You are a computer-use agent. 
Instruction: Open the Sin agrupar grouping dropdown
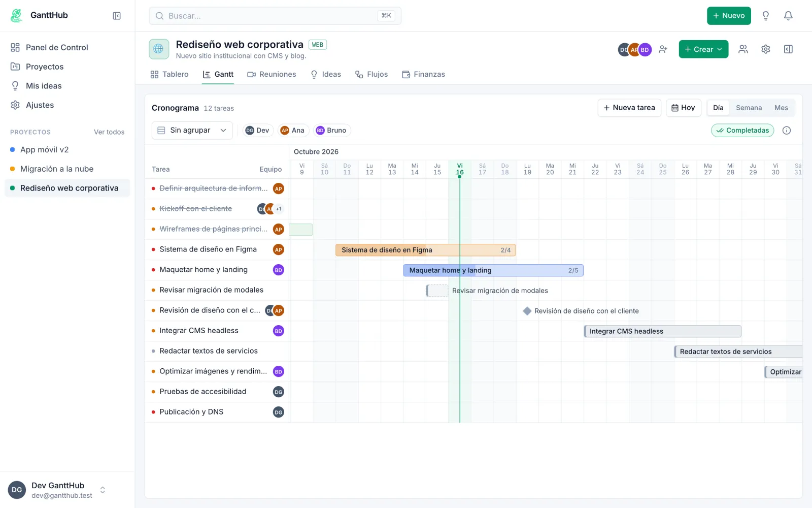(x=192, y=131)
